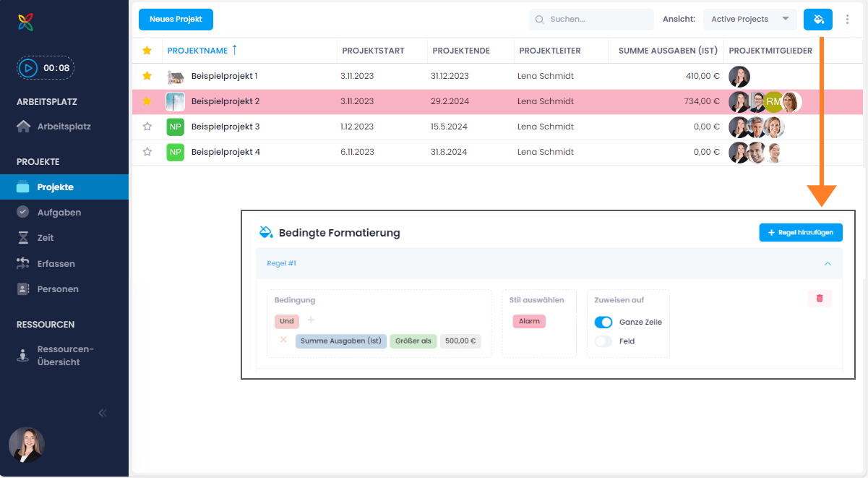
Task: Open the Active Projects view dropdown
Action: [x=749, y=20]
